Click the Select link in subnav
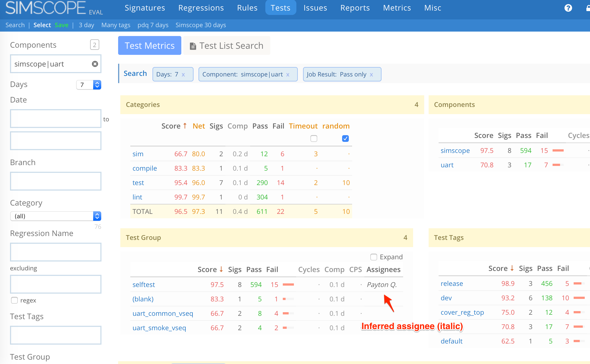590x364 pixels. click(x=42, y=25)
